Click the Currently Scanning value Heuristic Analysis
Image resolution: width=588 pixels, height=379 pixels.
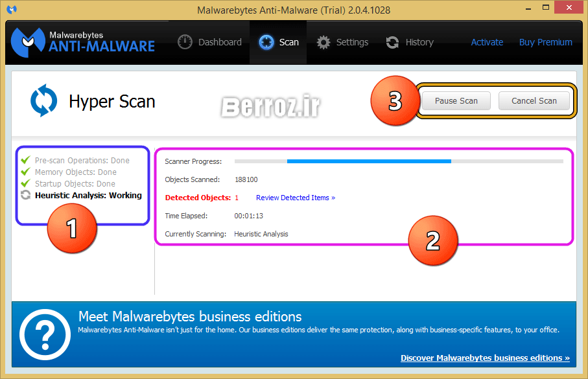261,234
